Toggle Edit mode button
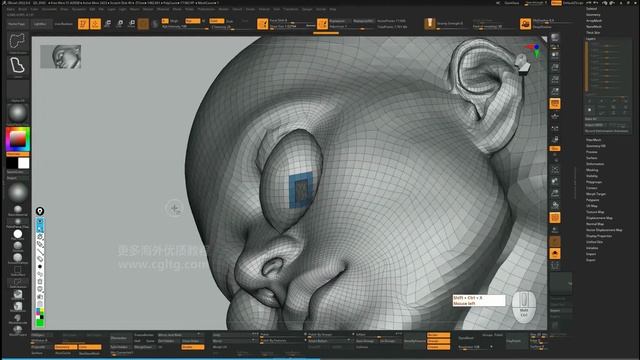The image size is (640, 360). pos(83,24)
